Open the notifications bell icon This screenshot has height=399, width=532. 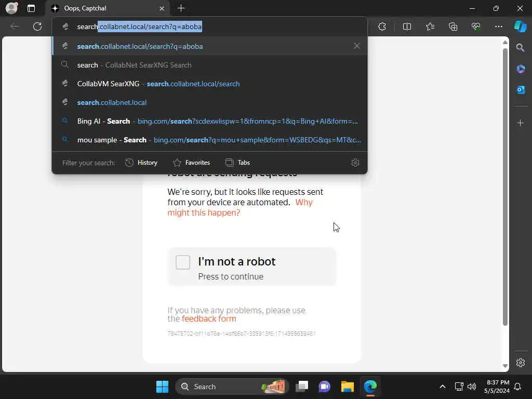point(518,387)
